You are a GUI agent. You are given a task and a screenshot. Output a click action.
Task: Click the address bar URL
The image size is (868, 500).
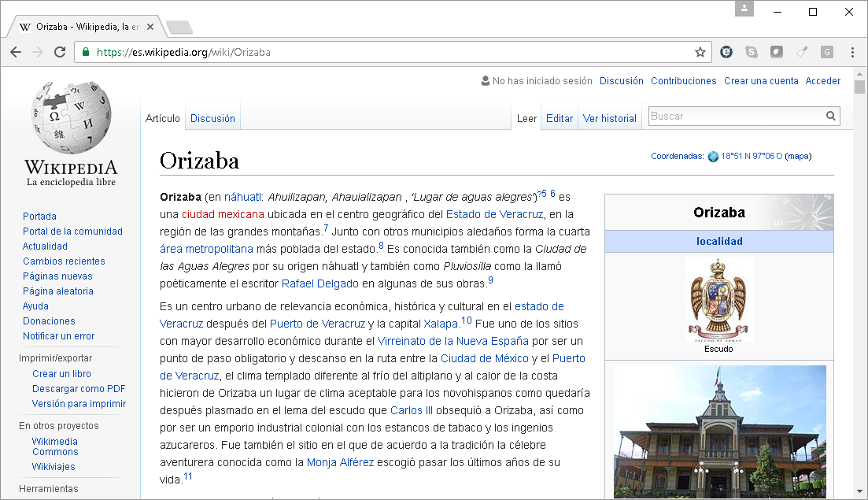[x=183, y=52]
